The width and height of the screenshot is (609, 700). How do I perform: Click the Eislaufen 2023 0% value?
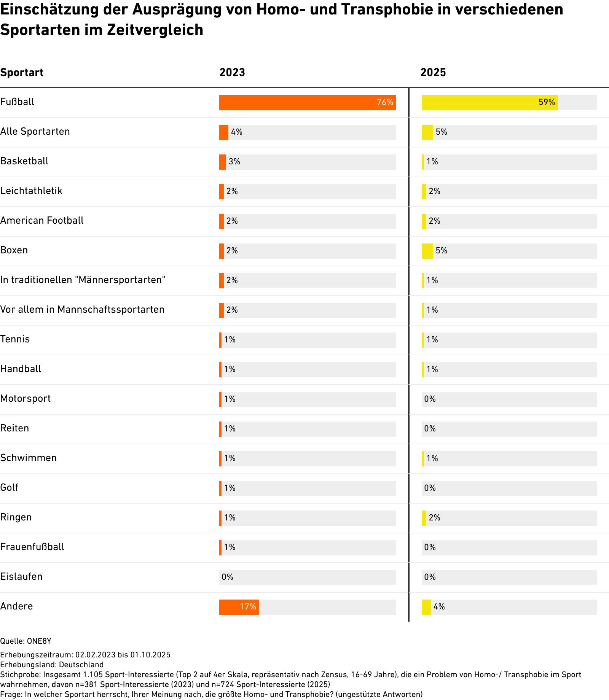click(227, 577)
